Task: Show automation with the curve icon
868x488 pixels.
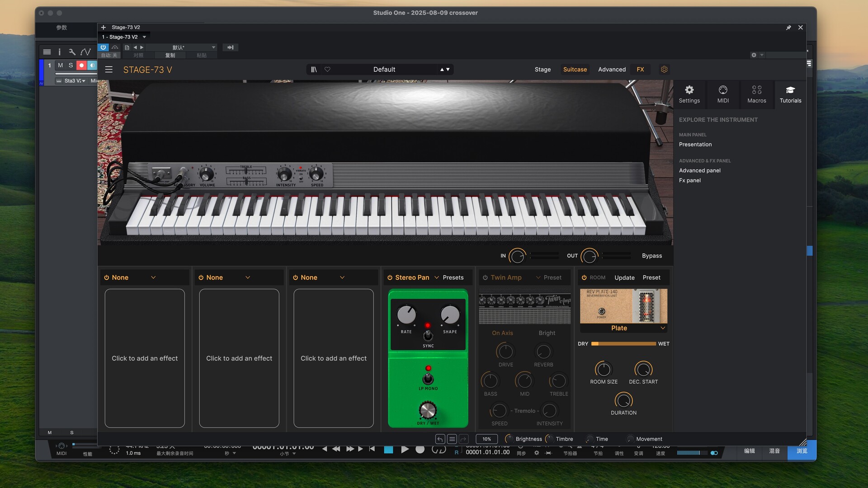Action: [85, 52]
